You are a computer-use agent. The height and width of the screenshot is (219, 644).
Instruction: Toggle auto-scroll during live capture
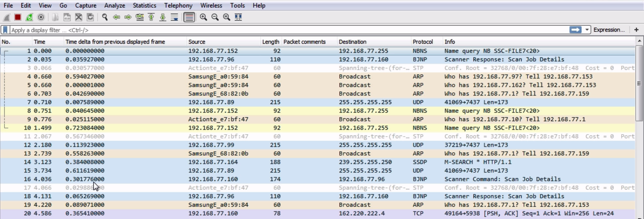point(175,17)
